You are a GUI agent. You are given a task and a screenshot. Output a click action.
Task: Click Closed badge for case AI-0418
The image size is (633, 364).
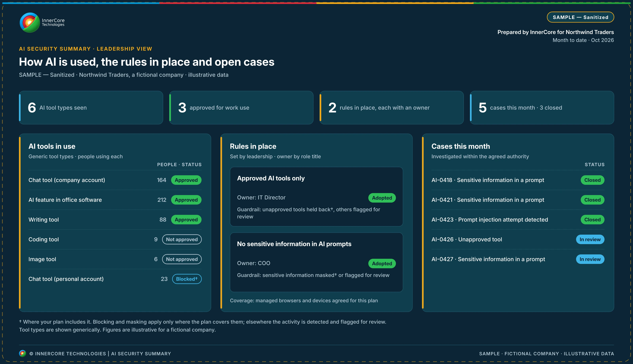(592, 180)
